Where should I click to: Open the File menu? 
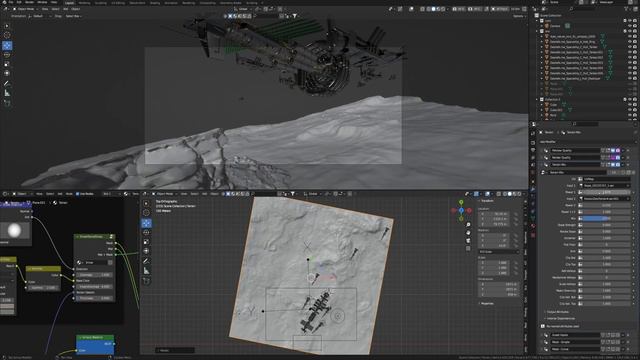click(x=11, y=2)
